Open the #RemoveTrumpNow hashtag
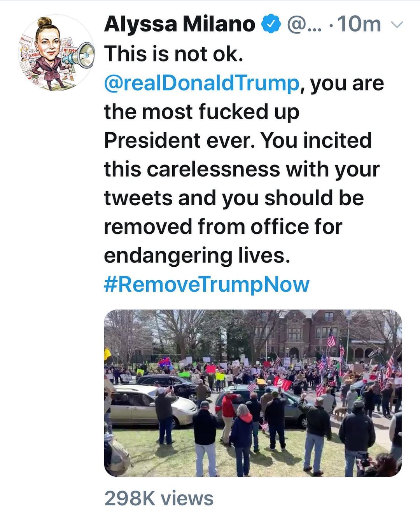This screenshot has width=420, height=519. click(206, 284)
